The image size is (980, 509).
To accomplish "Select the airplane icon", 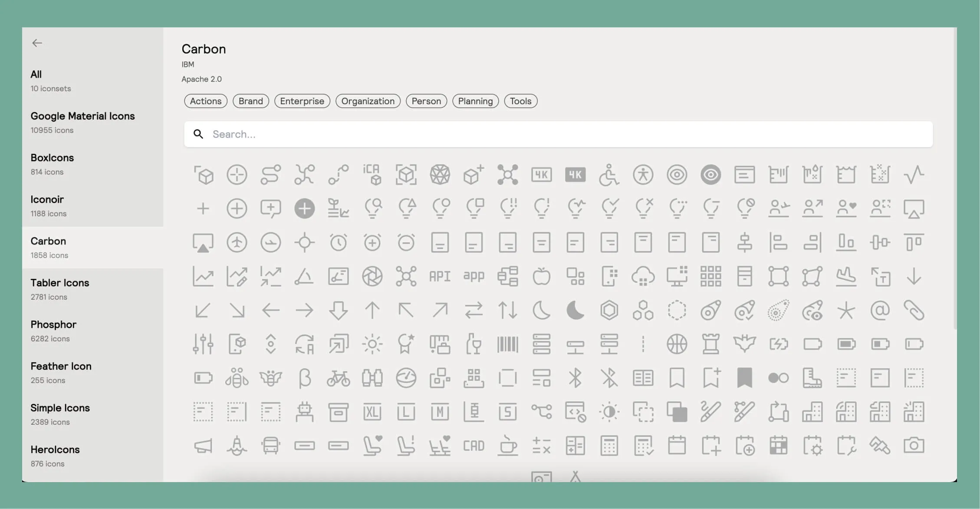I will pos(237,242).
